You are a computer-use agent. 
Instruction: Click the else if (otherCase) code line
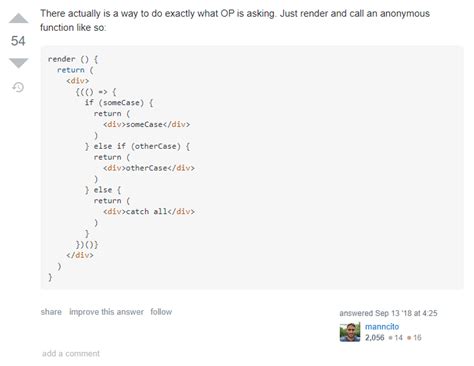click(x=137, y=146)
